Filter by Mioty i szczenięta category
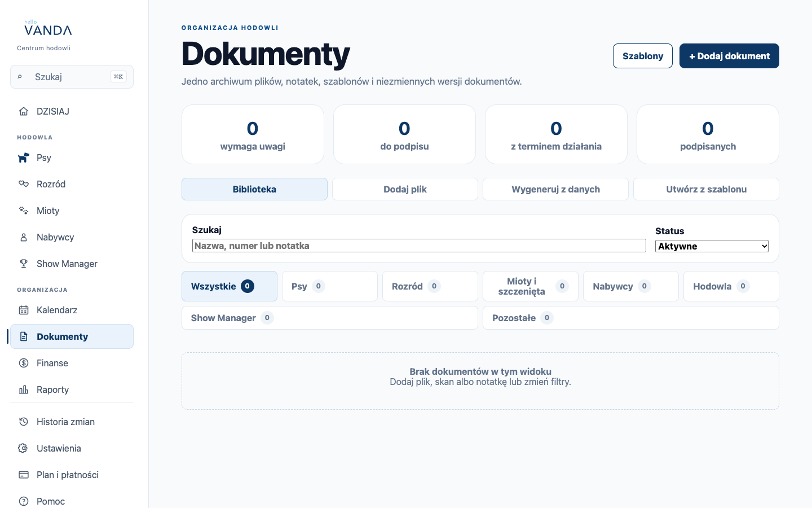This screenshot has height=508, width=812. pyautogui.click(x=531, y=286)
